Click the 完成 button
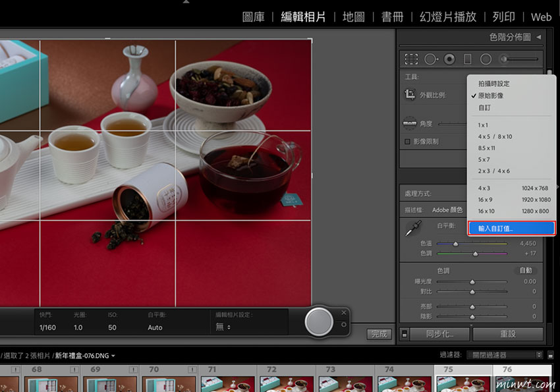Image resolution: width=560 pixels, height=392 pixels. (x=379, y=334)
